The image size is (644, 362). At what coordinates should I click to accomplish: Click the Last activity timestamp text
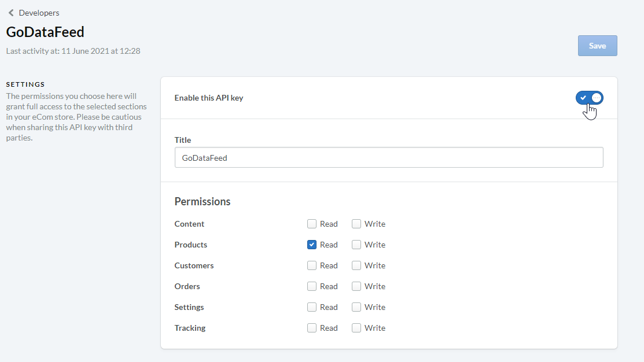[x=73, y=51]
